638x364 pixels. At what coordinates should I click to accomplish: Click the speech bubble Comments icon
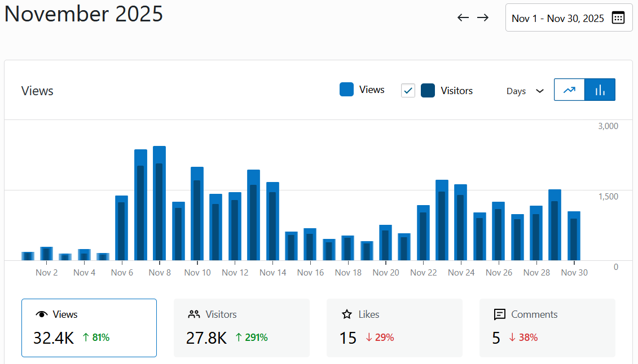(x=499, y=314)
